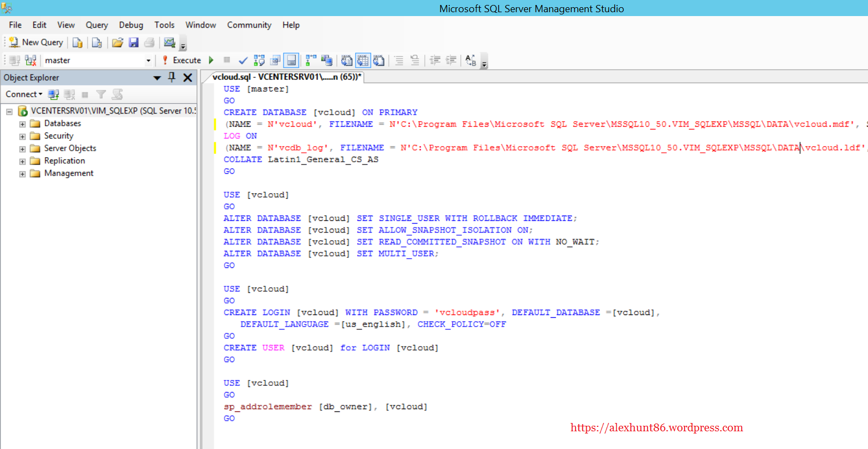Expand the Databases folder

[x=22, y=124]
